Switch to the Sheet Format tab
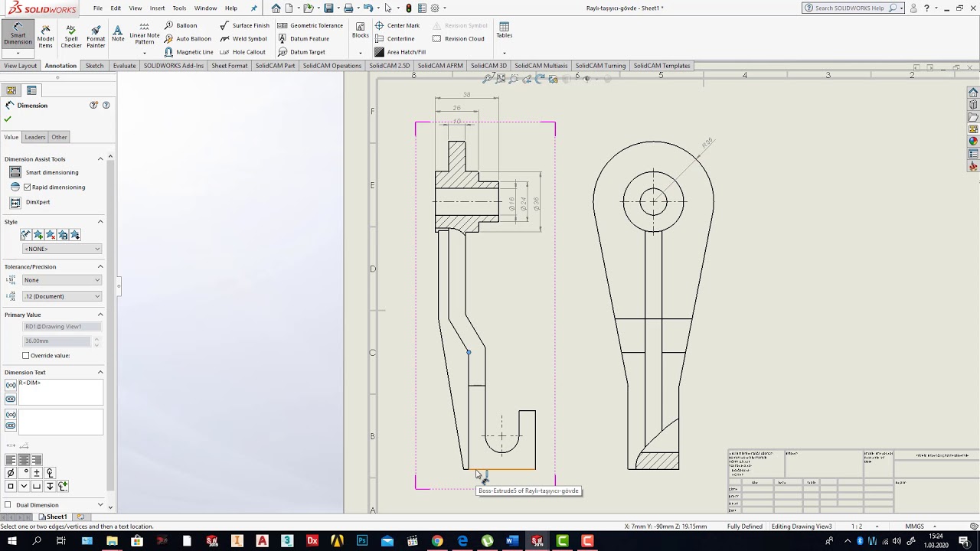980x551 pixels. click(x=230, y=66)
